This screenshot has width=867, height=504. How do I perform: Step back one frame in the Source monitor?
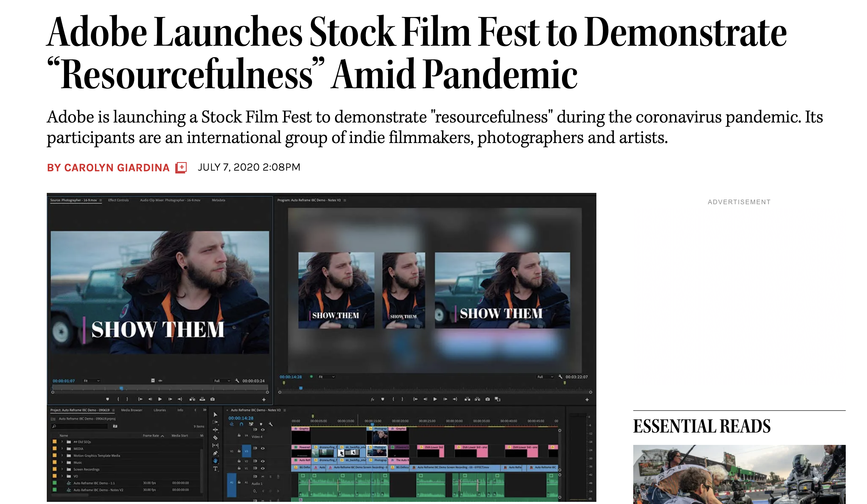(x=150, y=399)
